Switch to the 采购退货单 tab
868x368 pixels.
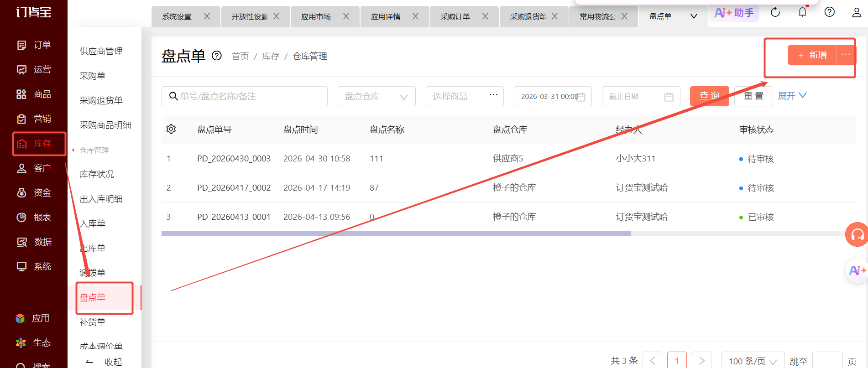(528, 16)
